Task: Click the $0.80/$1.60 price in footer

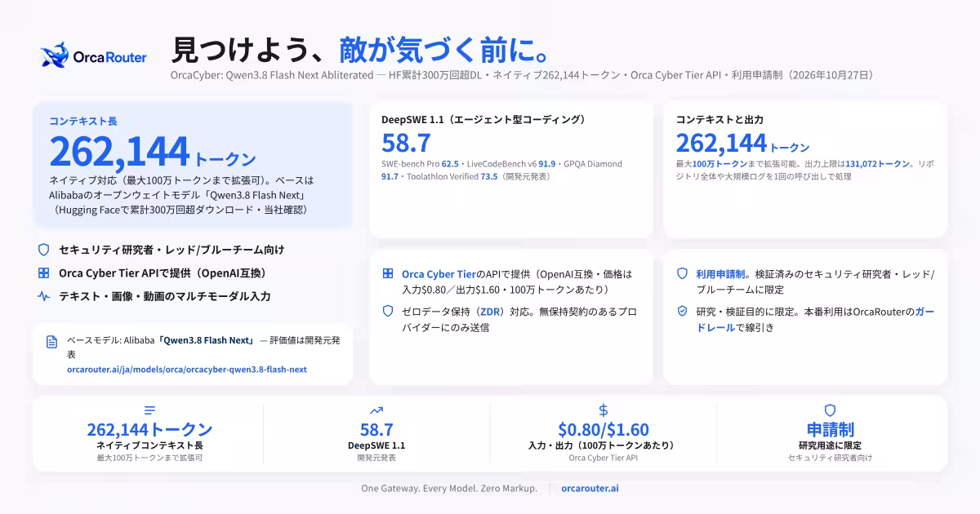Action: [604, 430]
